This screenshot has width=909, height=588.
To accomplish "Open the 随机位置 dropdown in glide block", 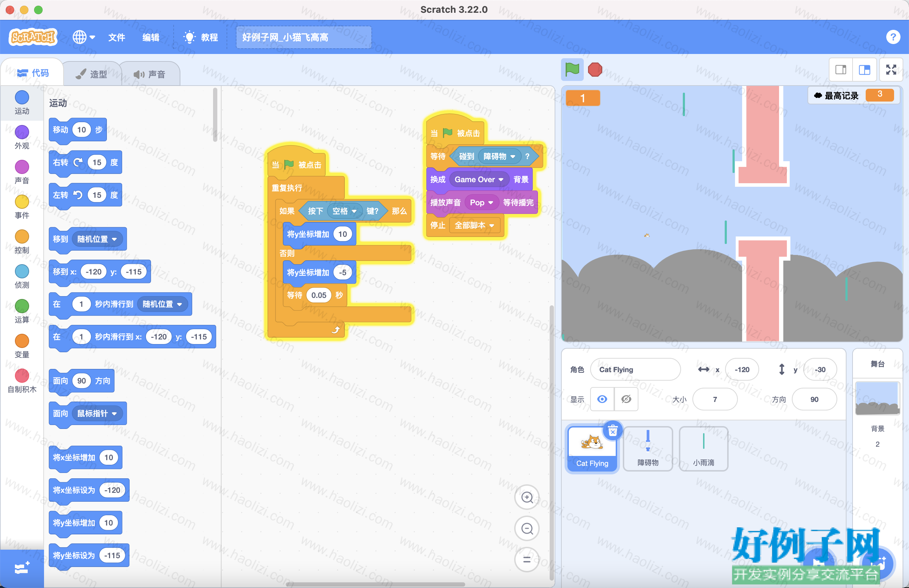I will [x=162, y=304].
